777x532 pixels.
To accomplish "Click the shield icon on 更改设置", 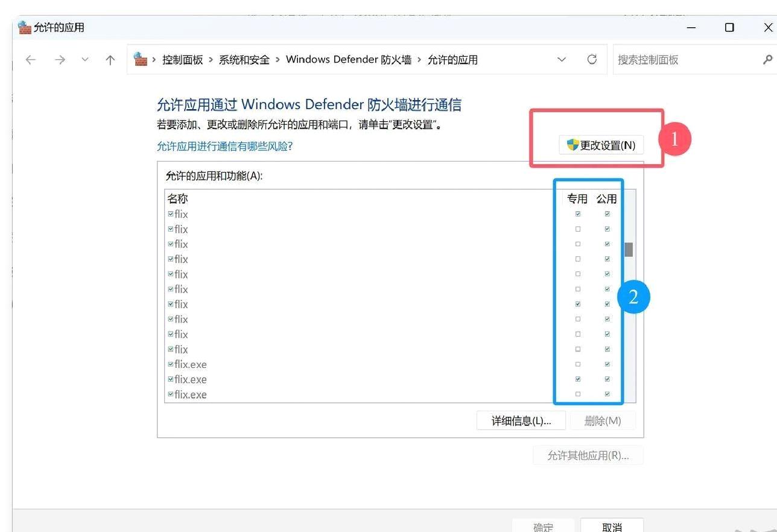I will point(572,145).
